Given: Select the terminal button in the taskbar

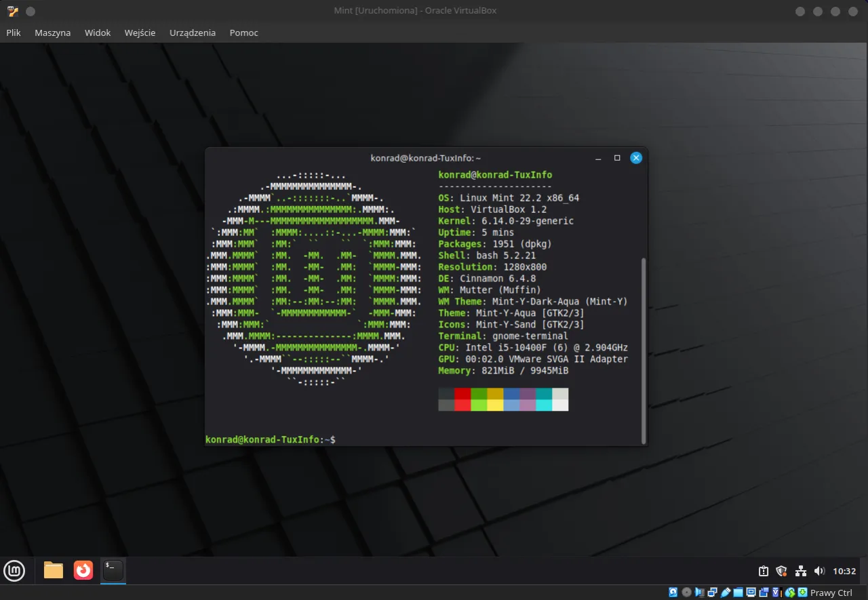Looking at the screenshot, I should 113,571.
